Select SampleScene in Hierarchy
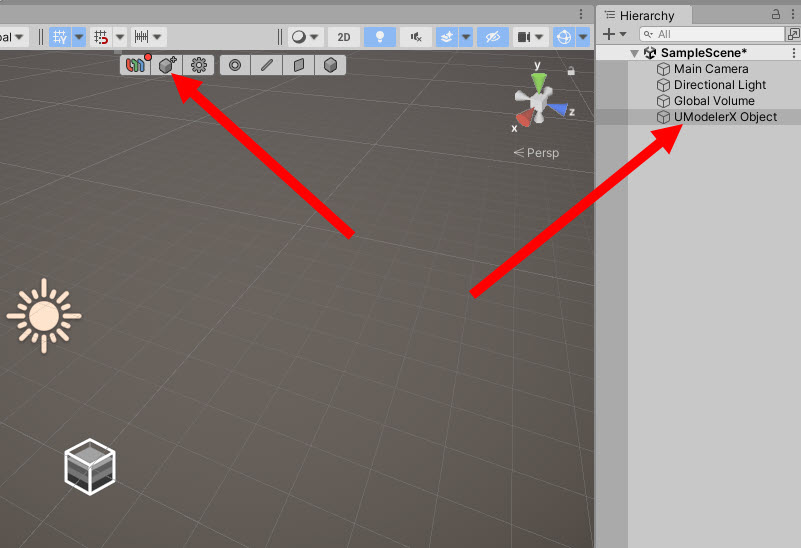 [703, 53]
